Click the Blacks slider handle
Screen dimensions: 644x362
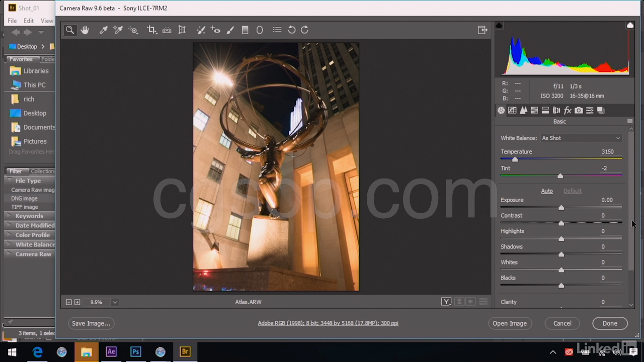(561, 286)
